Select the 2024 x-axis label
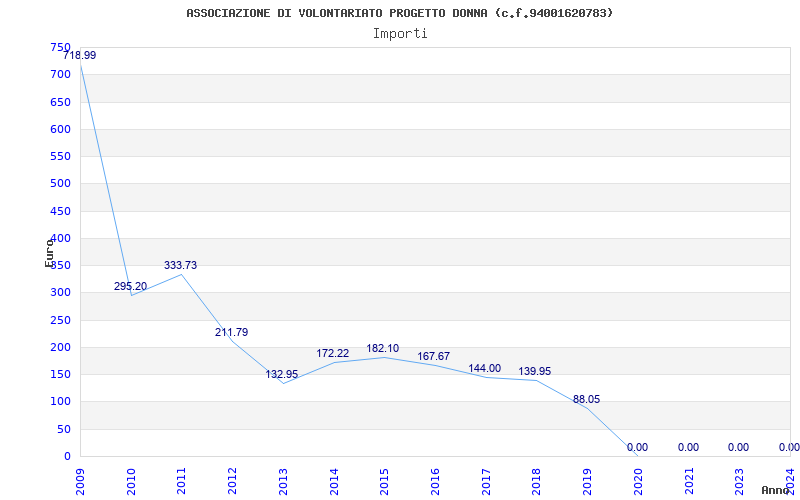 [x=790, y=481]
